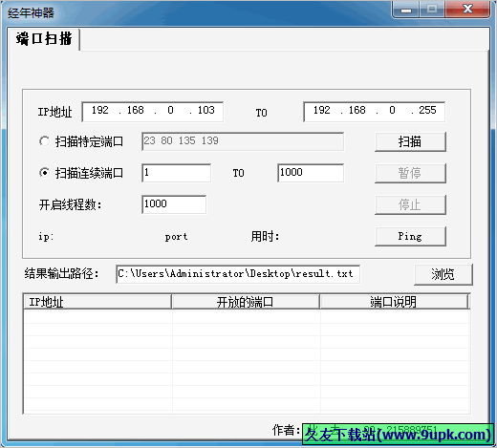497x448 pixels.
Task: Minimize the 经年神器 window
Action: point(405,10)
